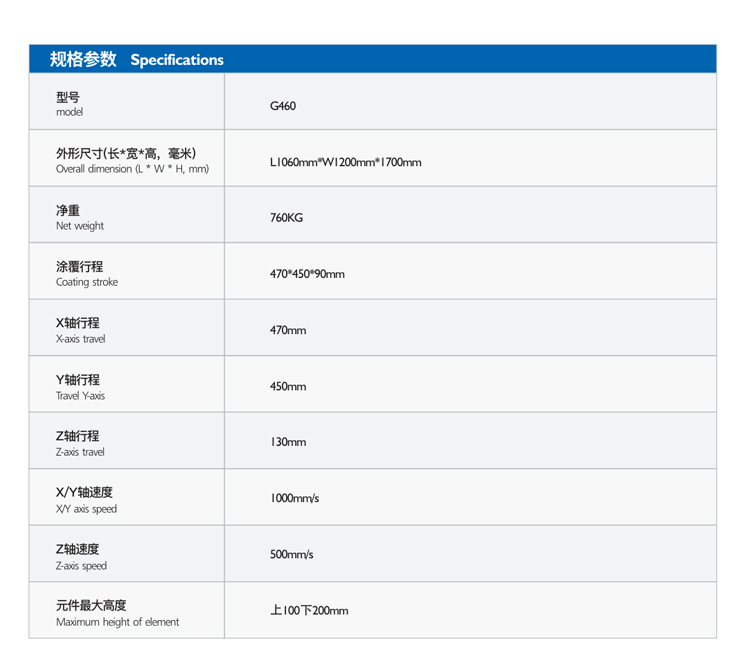Click the 450mm Y-axis travel value

(x=288, y=387)
